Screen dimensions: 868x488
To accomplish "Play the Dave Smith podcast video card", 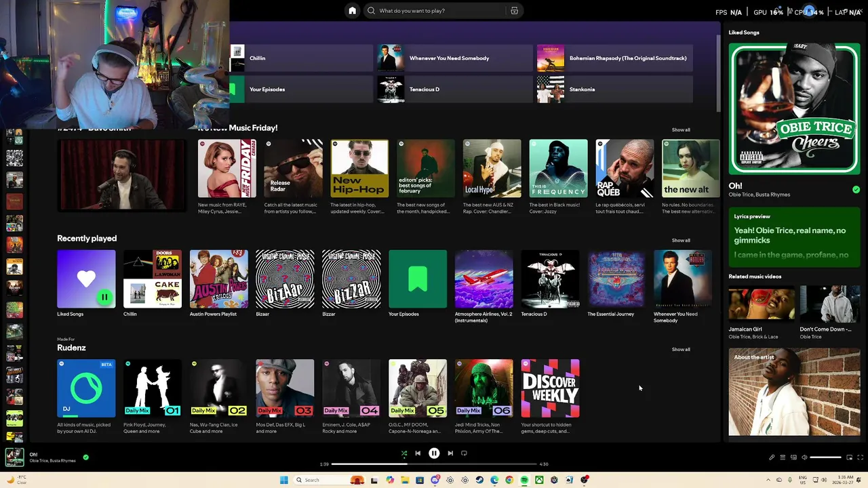I will [122, 175].
